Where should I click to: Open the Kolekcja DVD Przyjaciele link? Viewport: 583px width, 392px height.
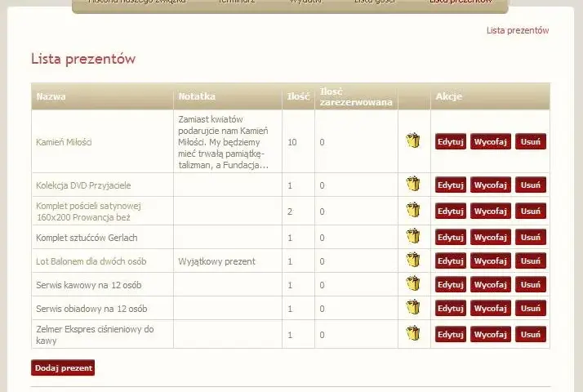coord(83,185)
